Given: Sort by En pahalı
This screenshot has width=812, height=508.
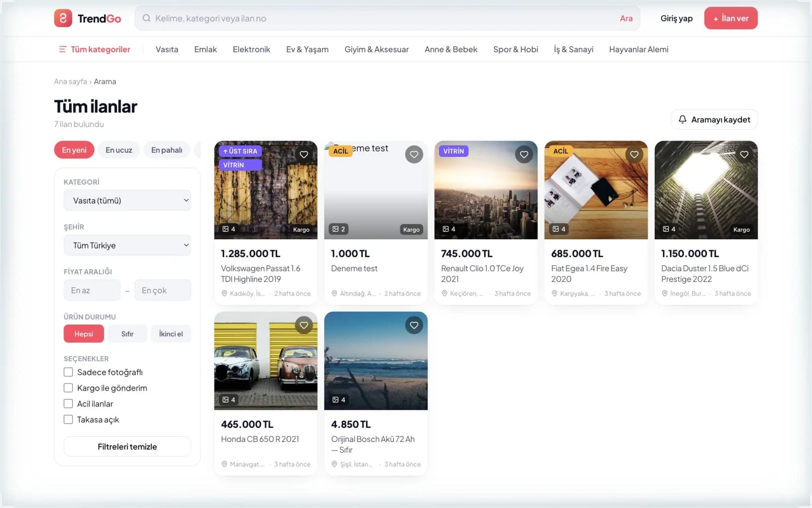Looking at the screenshot, I should (166, 150).
